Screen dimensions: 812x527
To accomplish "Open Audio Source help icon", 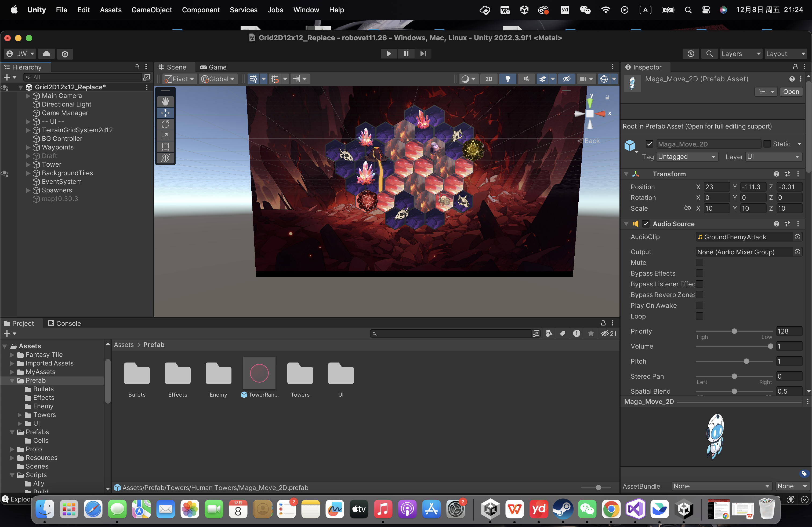I will tap(777, 224).
